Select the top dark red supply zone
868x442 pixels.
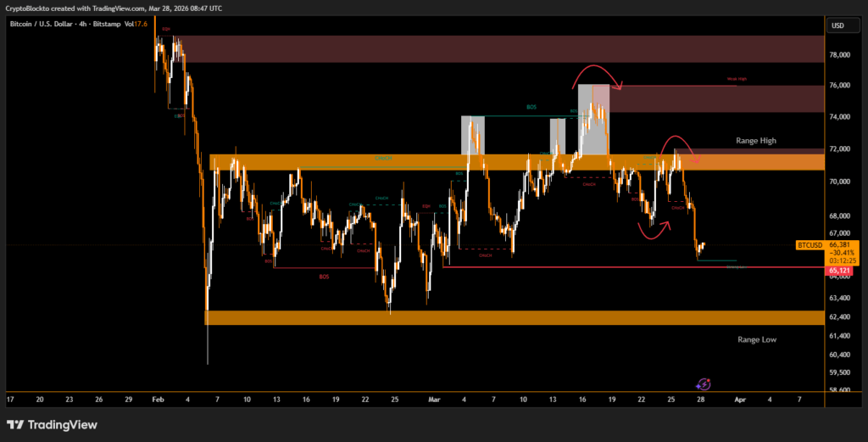pos(500,49)
